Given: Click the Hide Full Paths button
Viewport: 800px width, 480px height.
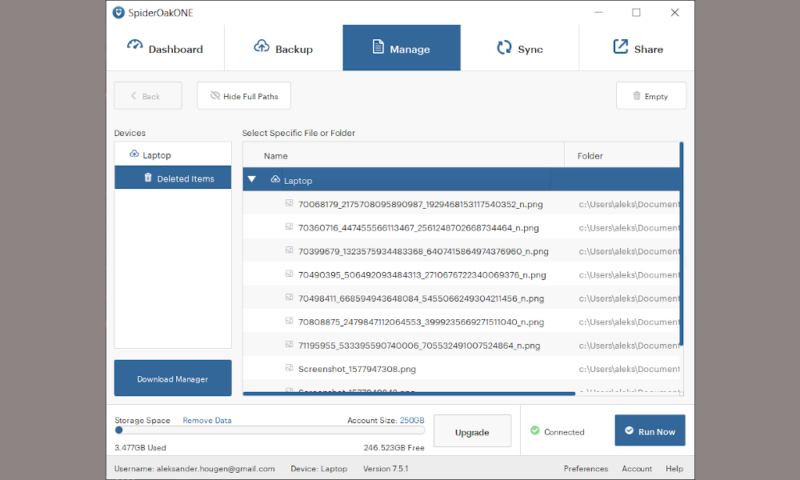Looking at the screenshot, I should point(245,96).
